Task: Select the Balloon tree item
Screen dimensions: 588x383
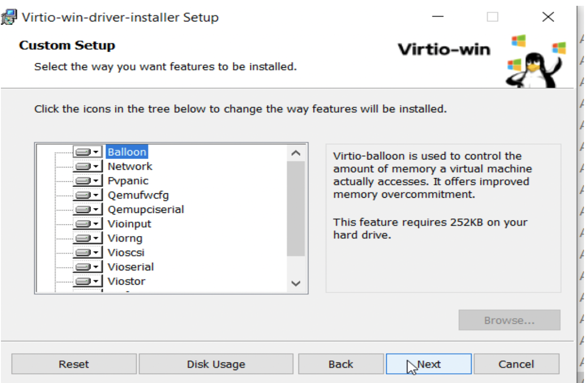Action: 127,152
